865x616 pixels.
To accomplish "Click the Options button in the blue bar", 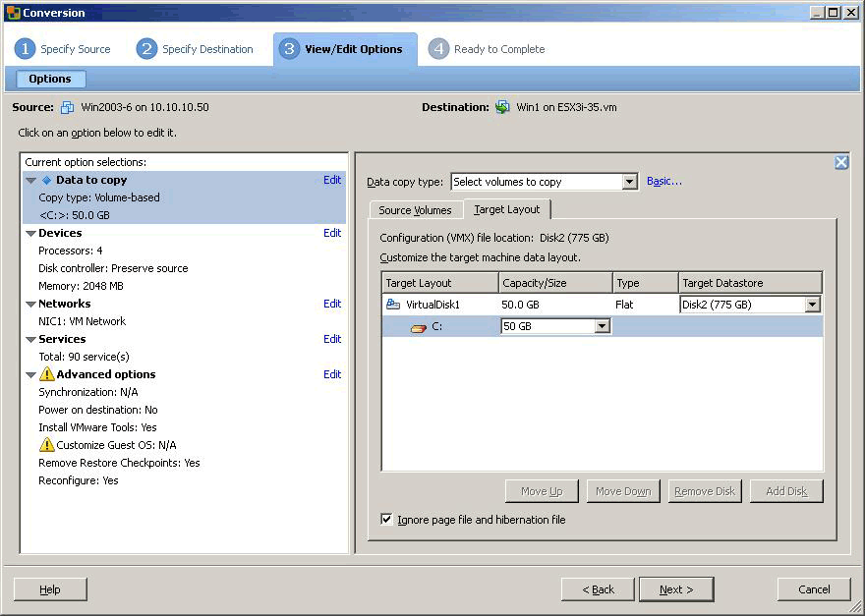I will (x=50, y=79).
